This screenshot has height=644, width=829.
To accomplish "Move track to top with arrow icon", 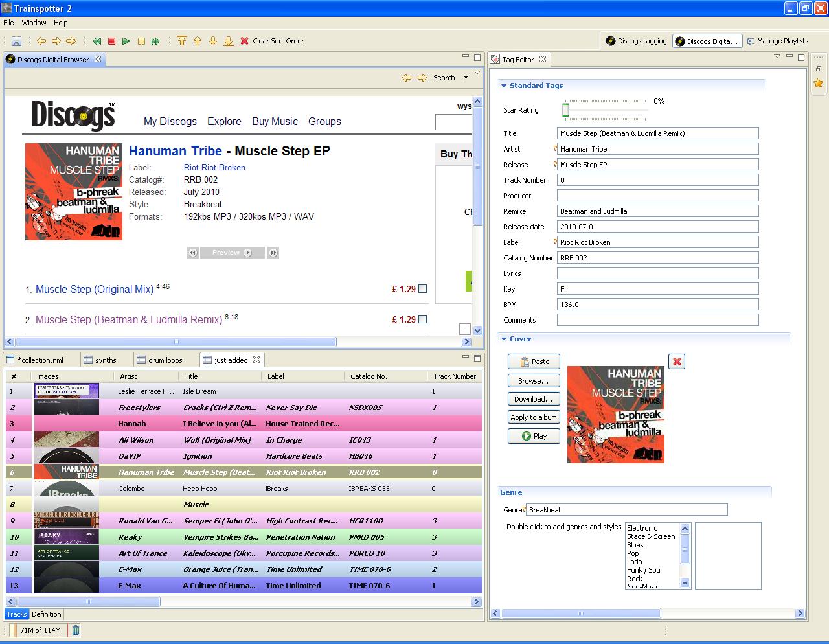I will coord(182,41).
